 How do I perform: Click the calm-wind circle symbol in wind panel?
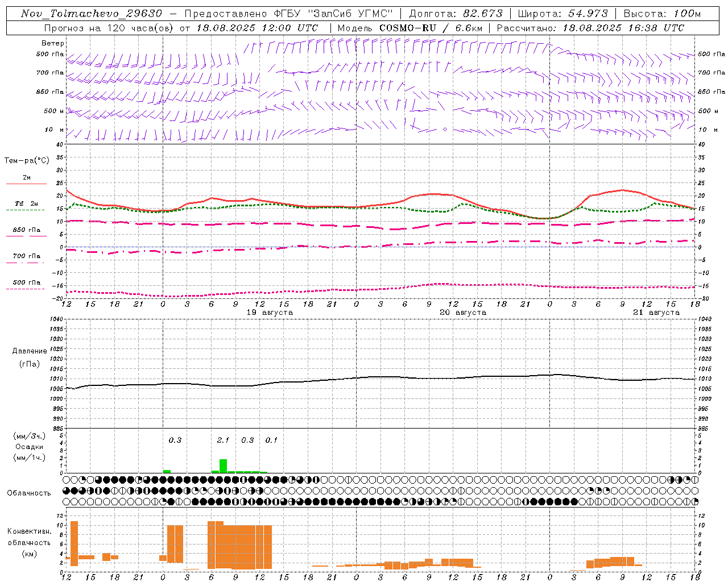(445, 129)
